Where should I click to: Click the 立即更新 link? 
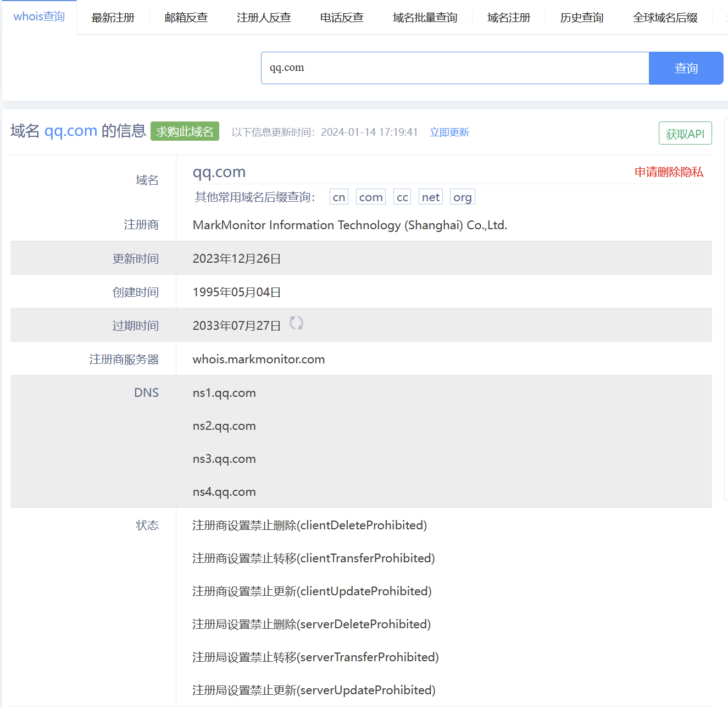[449, 132]
